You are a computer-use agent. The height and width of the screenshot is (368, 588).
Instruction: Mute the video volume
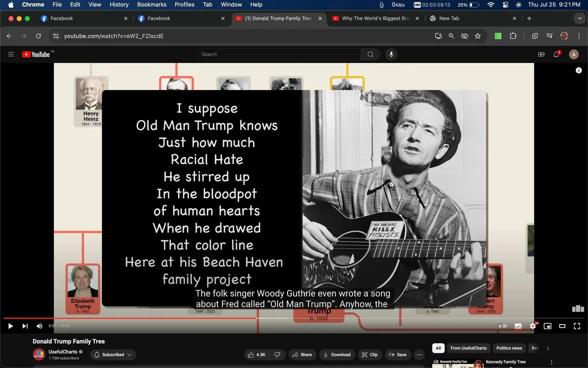[x=39, y=326]
